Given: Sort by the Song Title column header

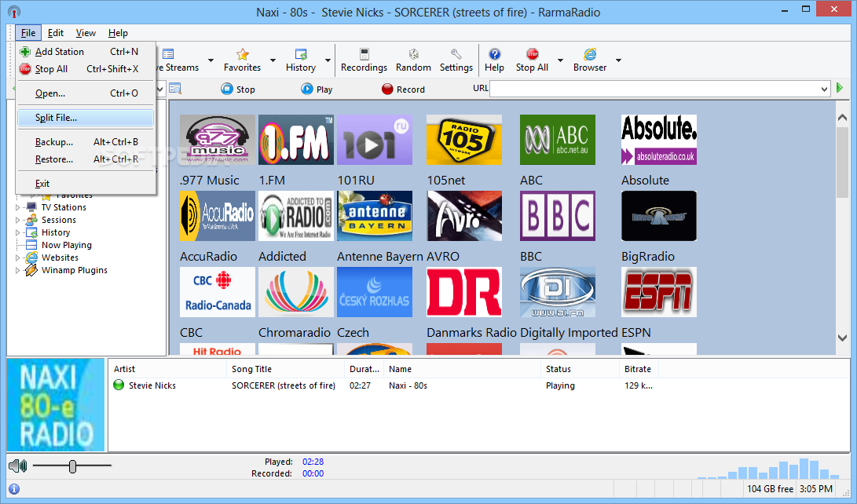Looking at the screenshot, I should 285,369.
